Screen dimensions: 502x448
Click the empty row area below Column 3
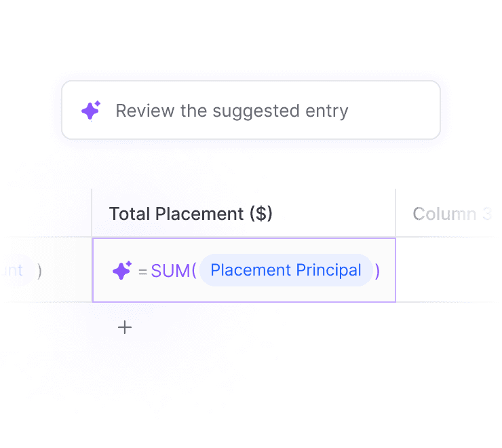(x=448, y=328)
